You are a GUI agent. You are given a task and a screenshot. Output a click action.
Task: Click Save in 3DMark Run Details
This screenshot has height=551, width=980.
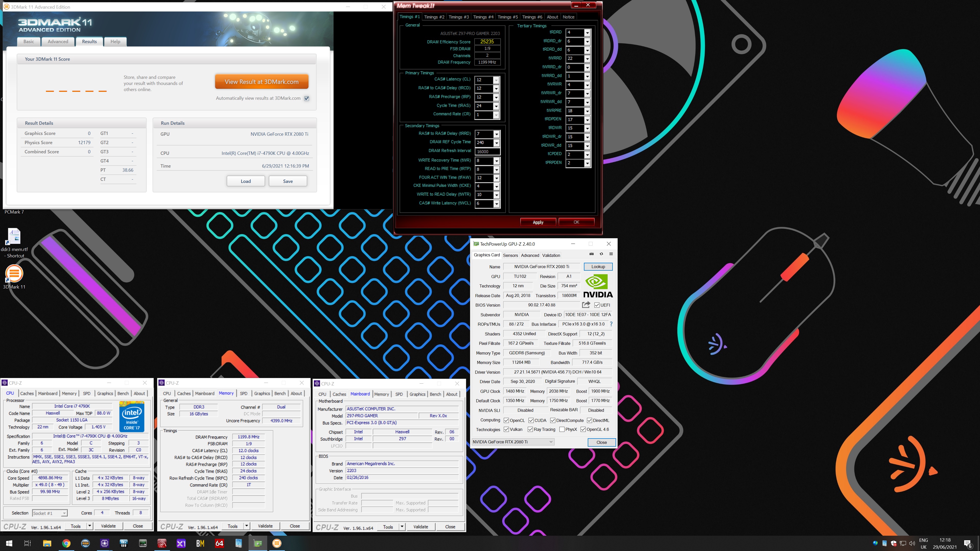point(288,181)
